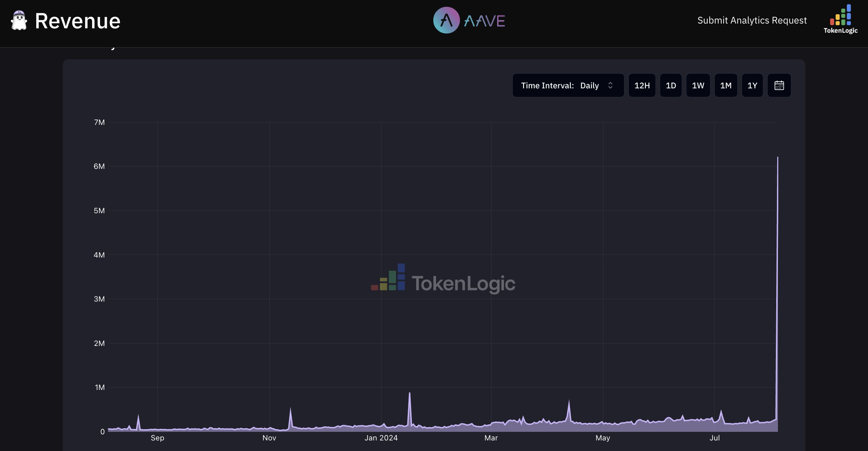Select the 1W time range
The height and width of the screenshot is (451, 868).
(x=698, y=85)
